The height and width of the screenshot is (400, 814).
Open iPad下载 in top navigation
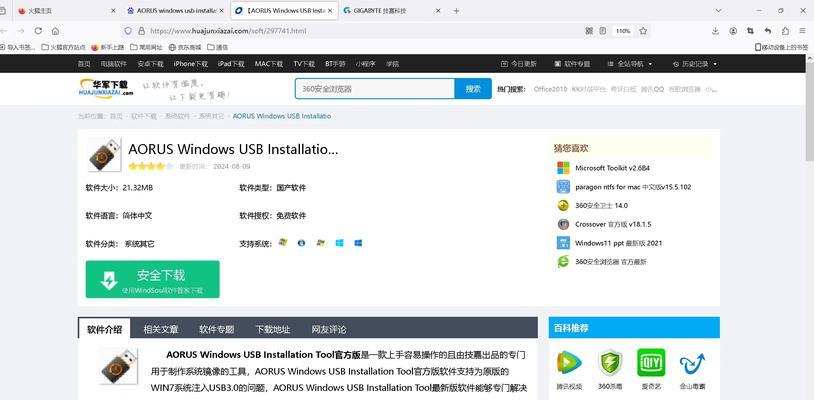(x=231, y=64)
